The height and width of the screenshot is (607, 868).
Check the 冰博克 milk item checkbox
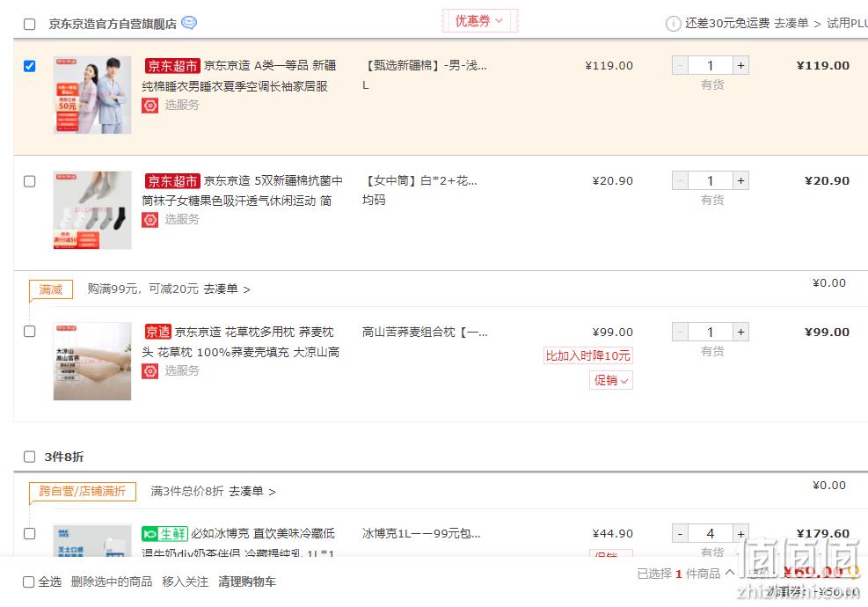click(x=29, y=533)
